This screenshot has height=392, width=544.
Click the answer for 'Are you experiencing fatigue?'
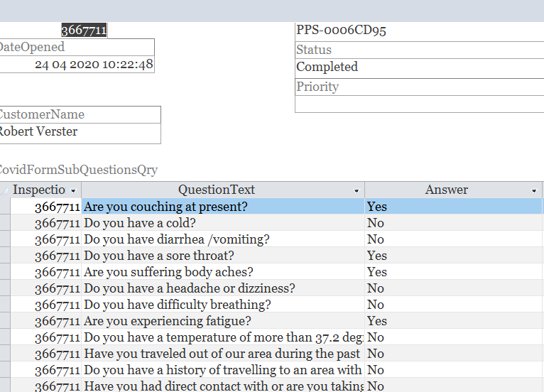453,321
